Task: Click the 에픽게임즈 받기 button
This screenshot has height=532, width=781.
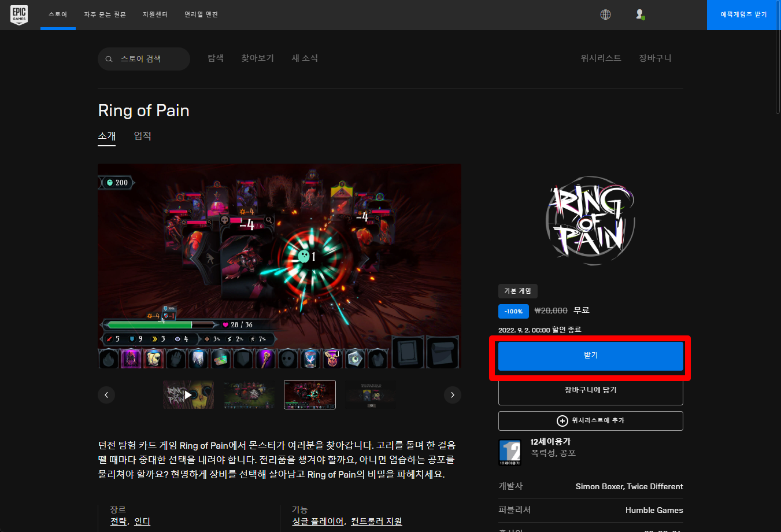Action: point(743,14)
